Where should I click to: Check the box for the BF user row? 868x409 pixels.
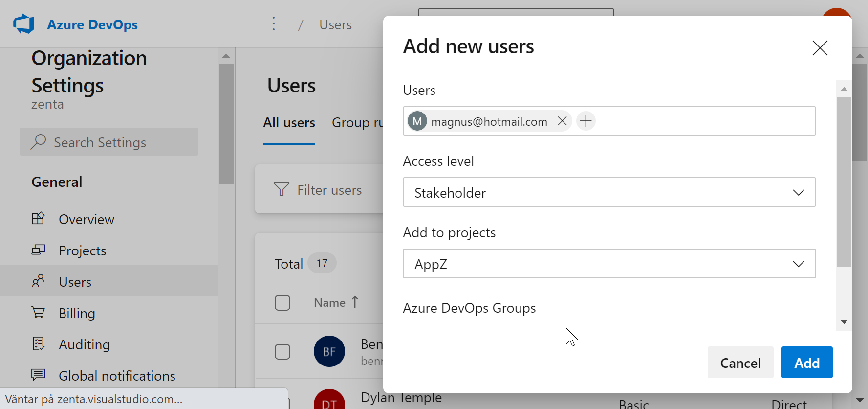tap(282, 352)
